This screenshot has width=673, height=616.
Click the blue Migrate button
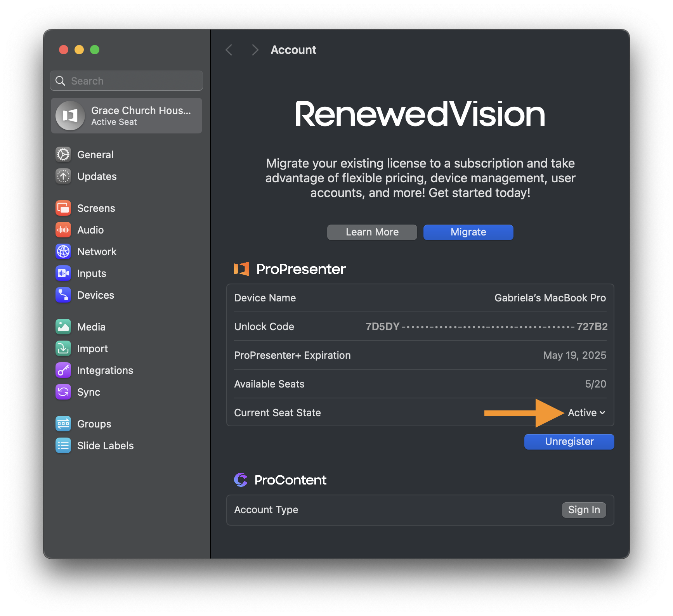coord(468,232)
